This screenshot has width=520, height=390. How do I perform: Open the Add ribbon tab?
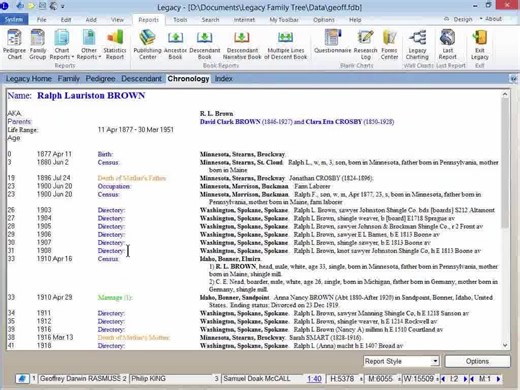tap(91, 20)
